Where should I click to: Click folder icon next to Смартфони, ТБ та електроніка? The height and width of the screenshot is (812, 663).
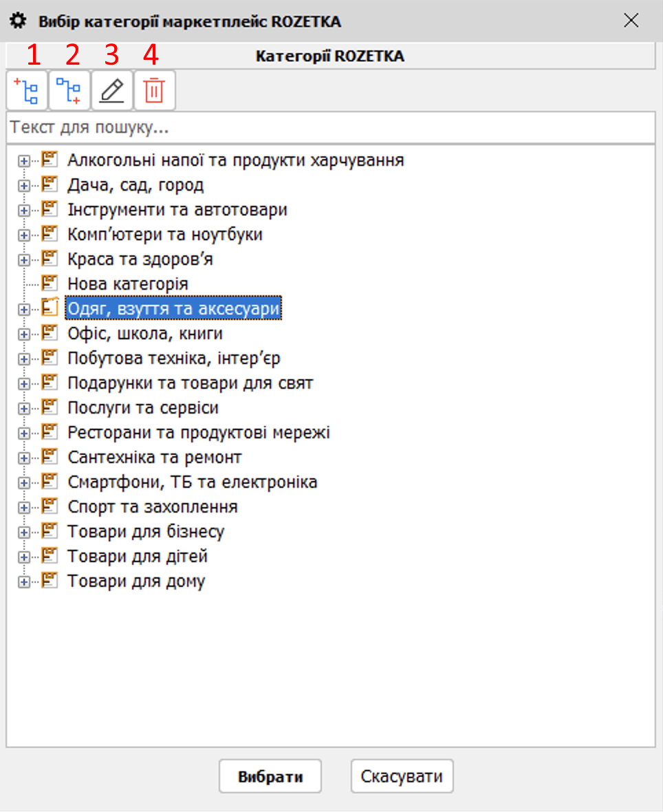50,482
